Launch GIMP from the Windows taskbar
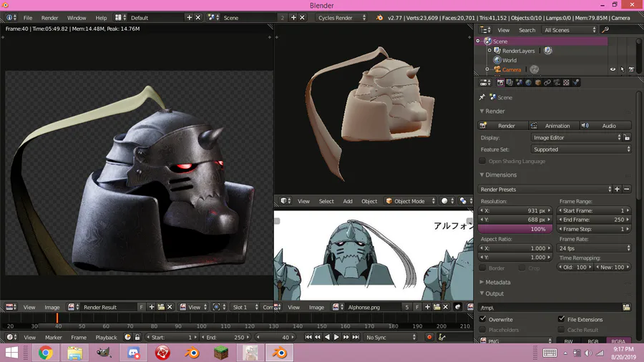Screen dimensions: 644x362 (x=104, y=353)
